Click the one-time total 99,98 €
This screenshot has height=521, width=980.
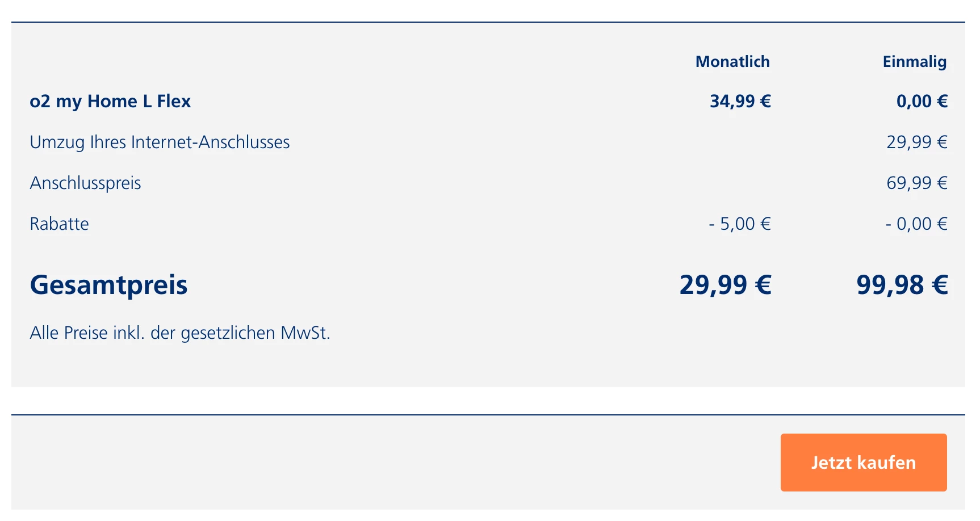pos(902,285)
